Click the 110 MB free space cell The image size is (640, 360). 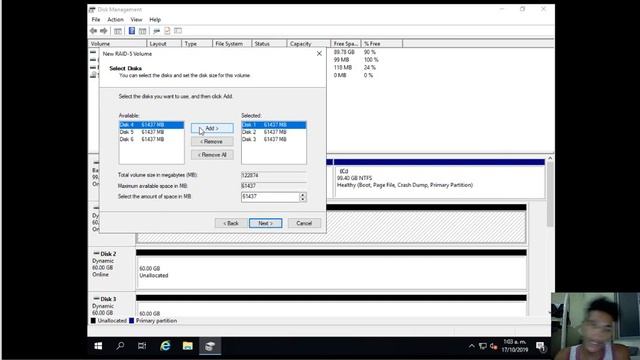point(342,67)
